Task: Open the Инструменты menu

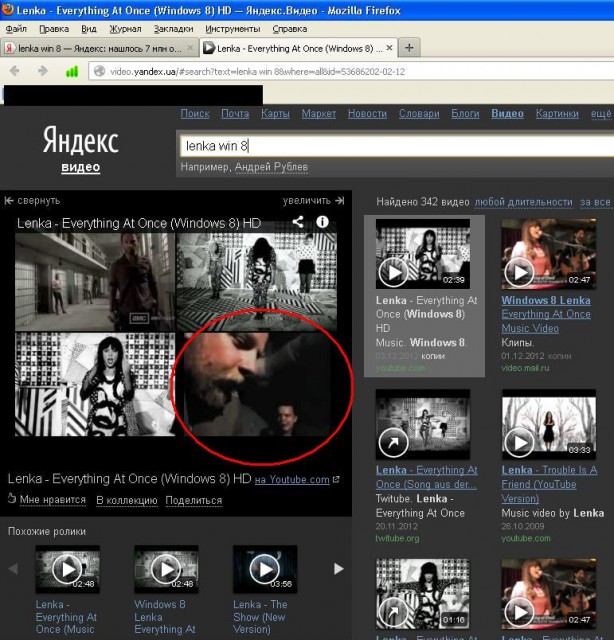Action: [x=232, y=29]
